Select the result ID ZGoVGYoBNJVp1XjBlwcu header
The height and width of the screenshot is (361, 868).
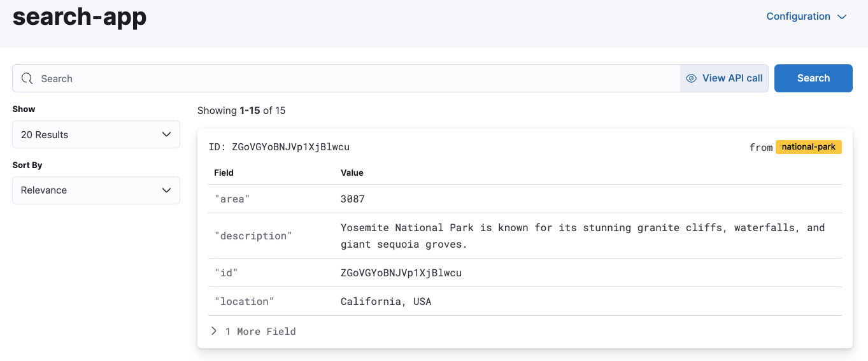pyautogui.click(x=279, y=147)
